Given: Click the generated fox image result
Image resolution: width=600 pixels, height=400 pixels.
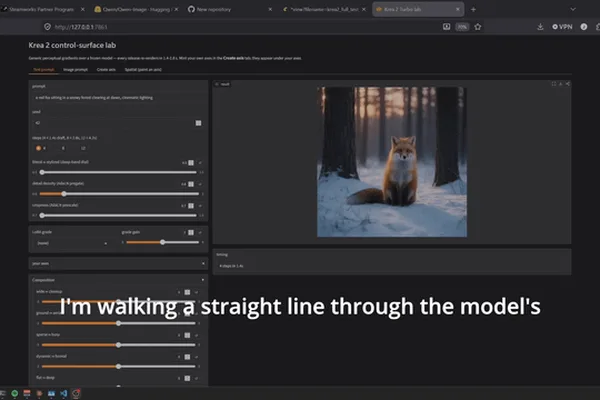Looking at the screenshot, I should [392, 162].
